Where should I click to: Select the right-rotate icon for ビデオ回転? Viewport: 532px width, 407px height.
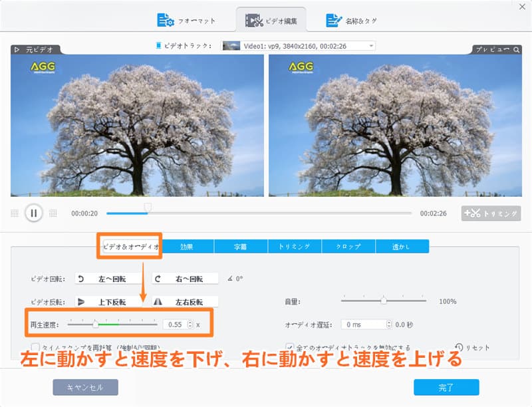pos(158,279)
